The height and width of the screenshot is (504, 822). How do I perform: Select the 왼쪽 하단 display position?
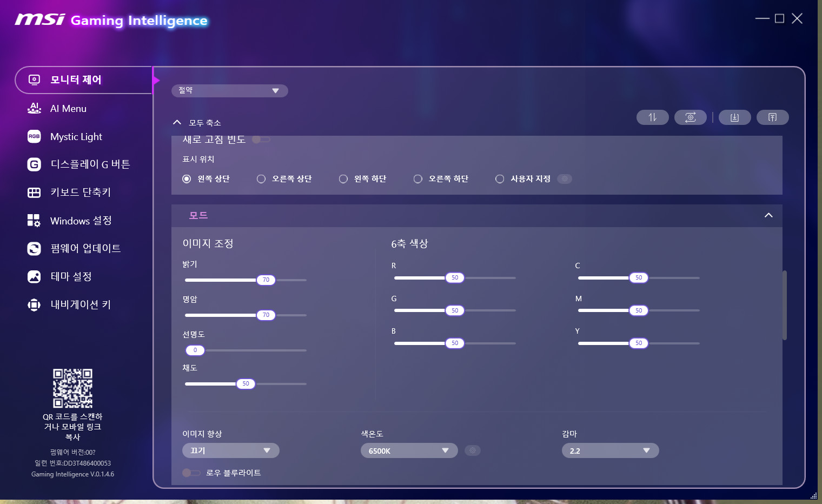[343, 179]
